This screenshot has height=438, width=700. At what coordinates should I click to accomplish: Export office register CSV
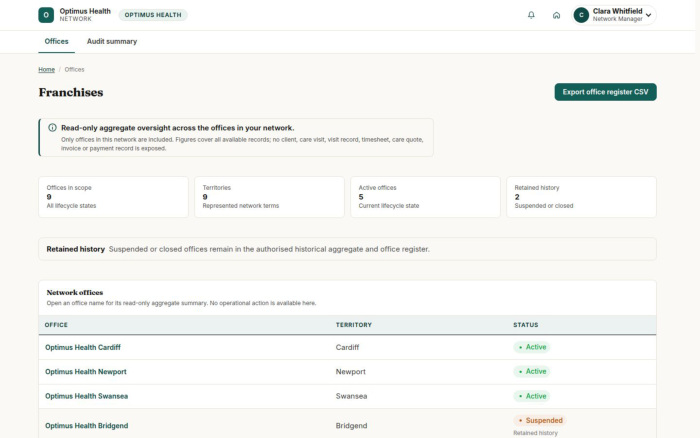pyautogui.click(x=605, y=92)
